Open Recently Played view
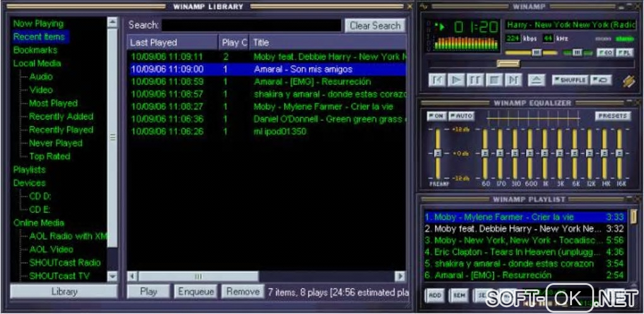Viewport: 644px width, 314px height. click(x=61, y=130)
